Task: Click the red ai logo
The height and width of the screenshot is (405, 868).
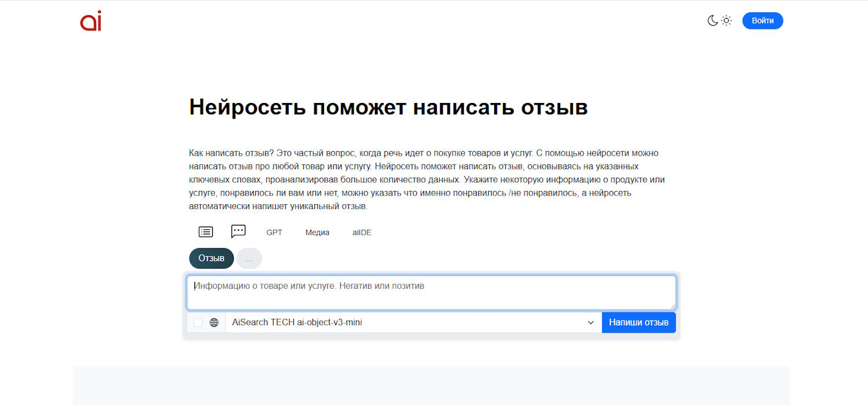Action: (91, 21)
